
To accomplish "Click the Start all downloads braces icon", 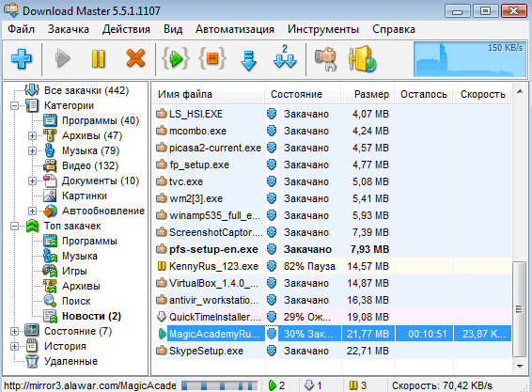I will click(x=176, y=58).
